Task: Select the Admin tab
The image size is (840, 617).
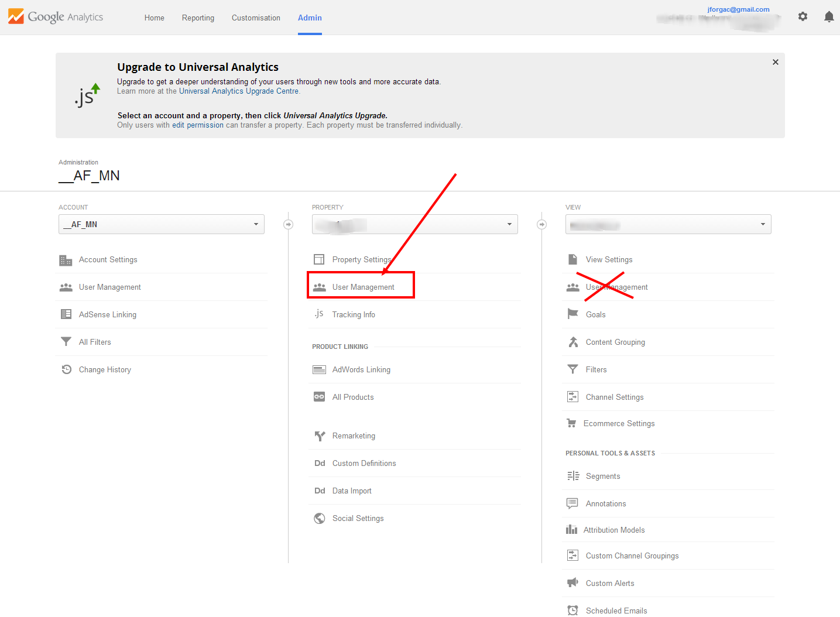Action: [310, 18]
